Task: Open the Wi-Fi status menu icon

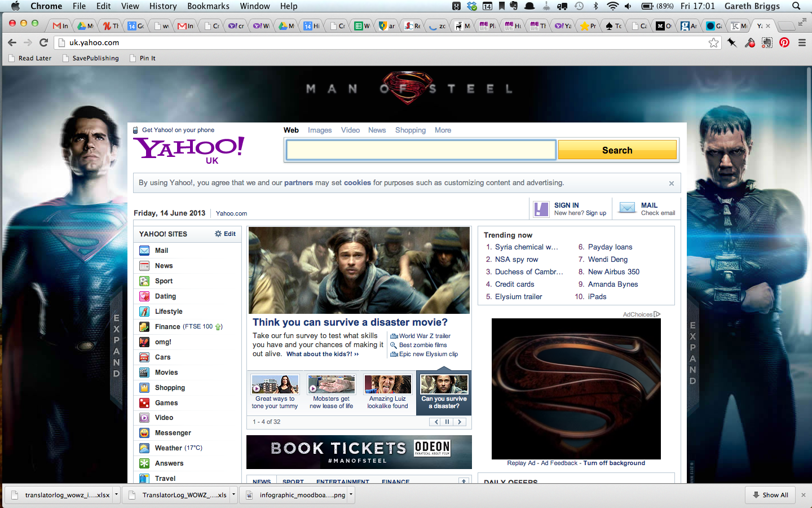Action: pos(613,6)
